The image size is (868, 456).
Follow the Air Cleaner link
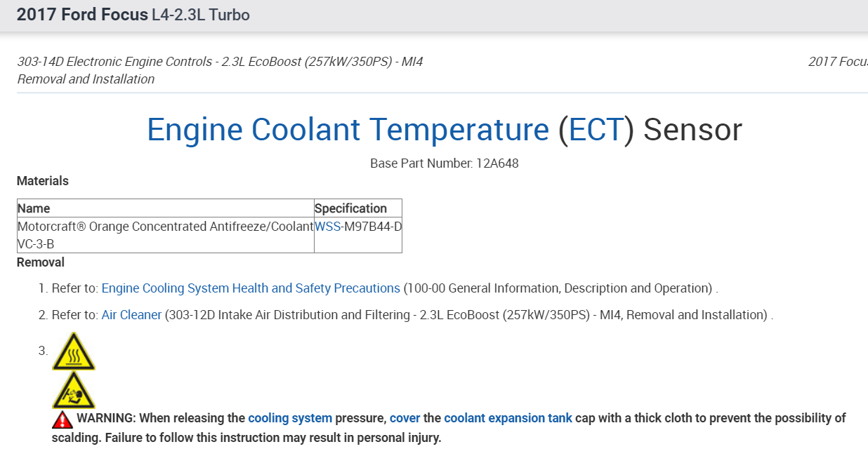click(x=131, y=315)
